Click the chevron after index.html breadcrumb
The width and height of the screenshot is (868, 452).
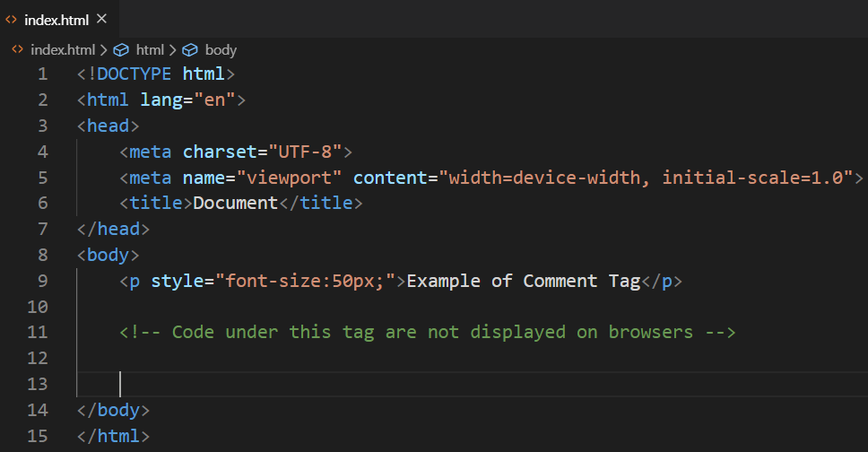pyautogui.click(x=103, y=50)
